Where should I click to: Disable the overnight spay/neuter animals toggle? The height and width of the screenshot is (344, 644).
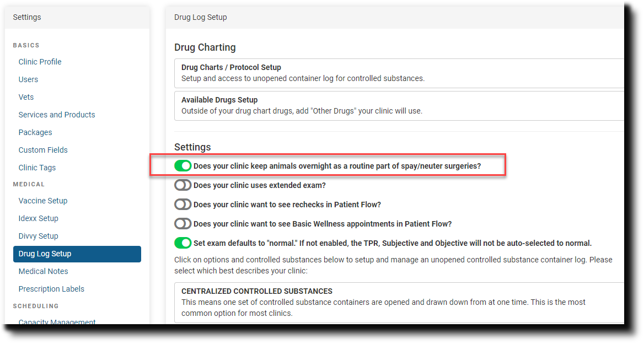pos(183,166)
